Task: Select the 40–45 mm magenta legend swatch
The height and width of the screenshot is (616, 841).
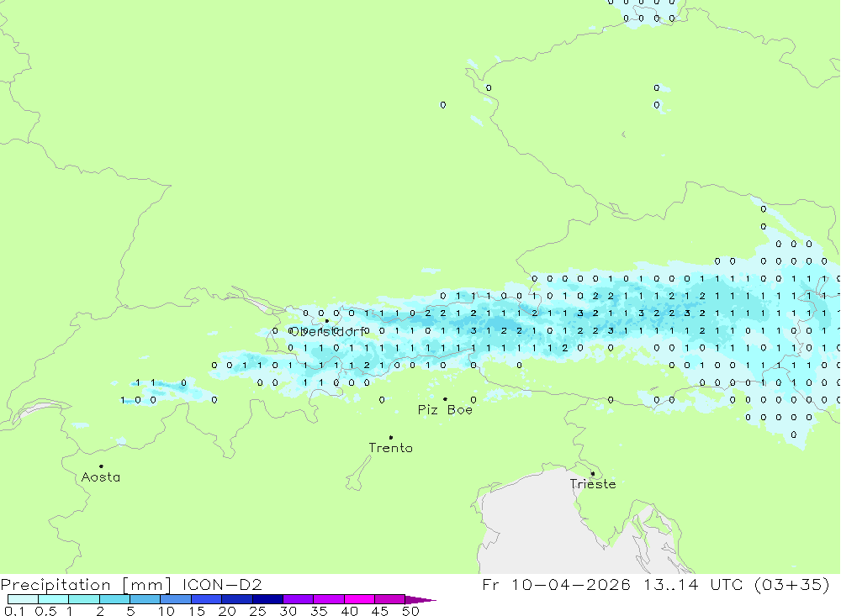Action: (359, 599)
